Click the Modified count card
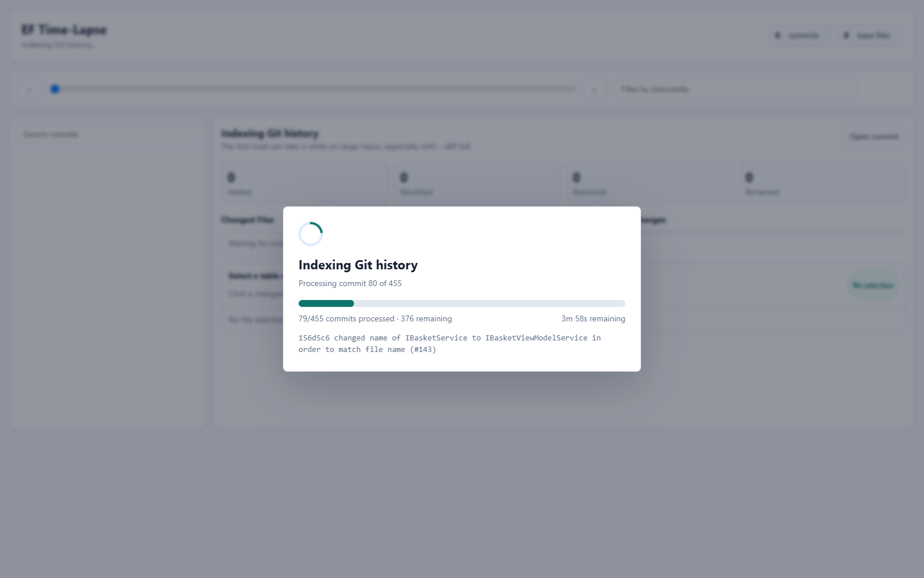924x578 pixels. coord(477,184)
